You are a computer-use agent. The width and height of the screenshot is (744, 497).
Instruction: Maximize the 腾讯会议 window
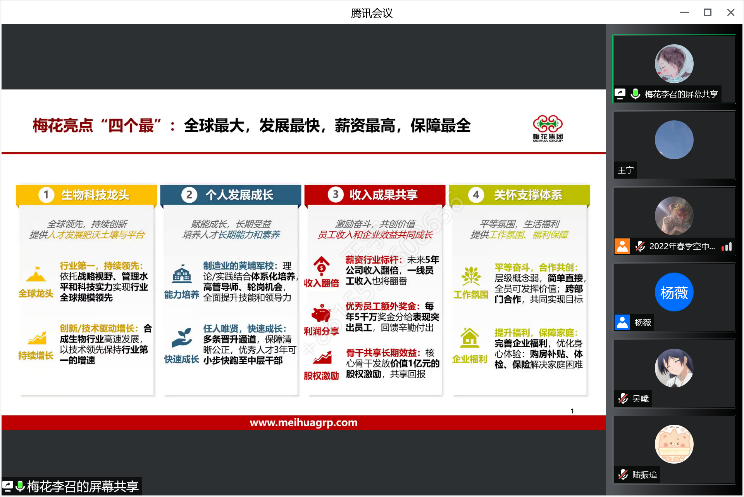tap(707, 12)
